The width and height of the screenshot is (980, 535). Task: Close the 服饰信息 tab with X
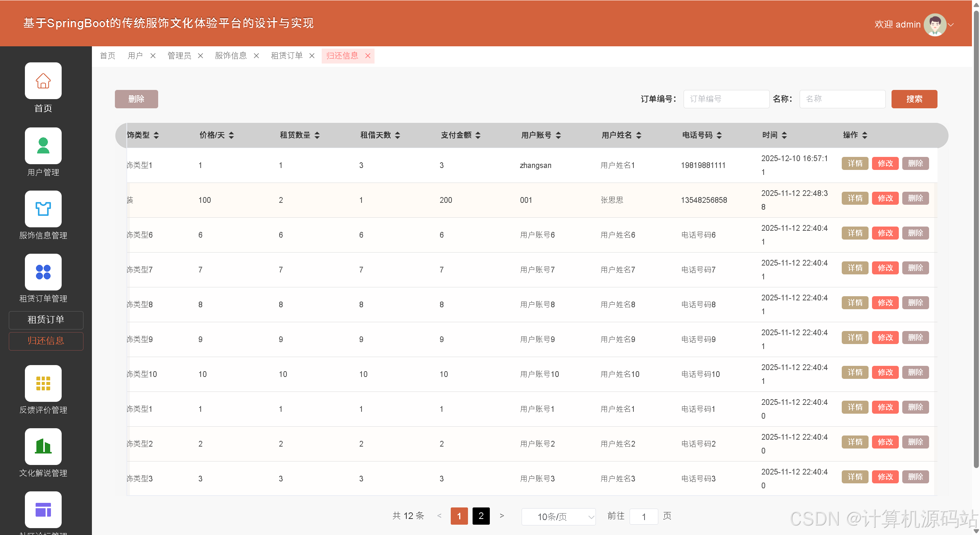point(256,56)
